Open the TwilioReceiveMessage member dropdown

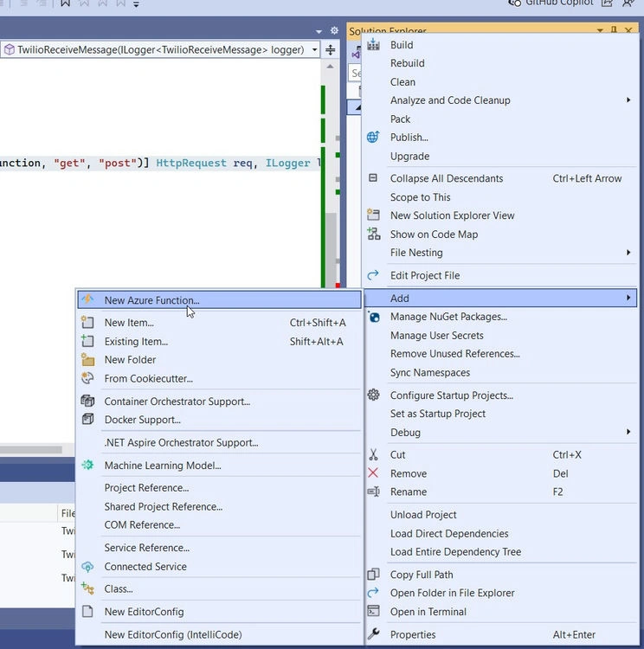315,49
